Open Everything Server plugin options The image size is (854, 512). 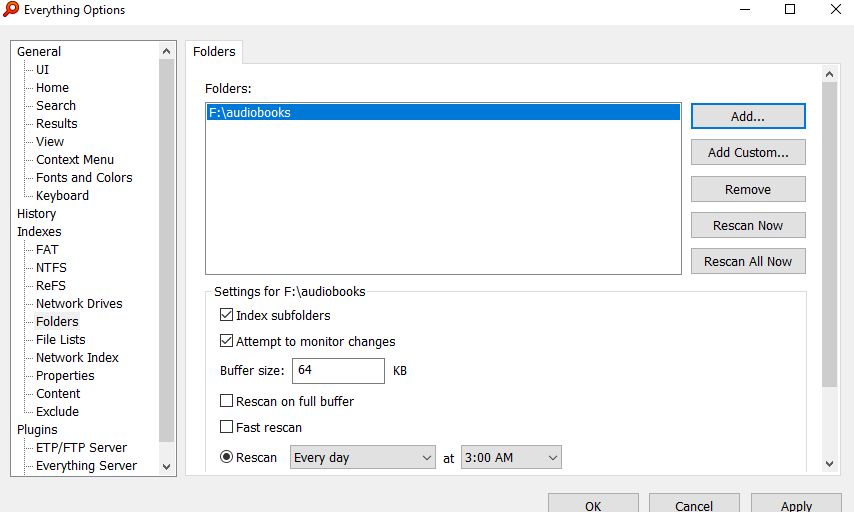point(86,465)
